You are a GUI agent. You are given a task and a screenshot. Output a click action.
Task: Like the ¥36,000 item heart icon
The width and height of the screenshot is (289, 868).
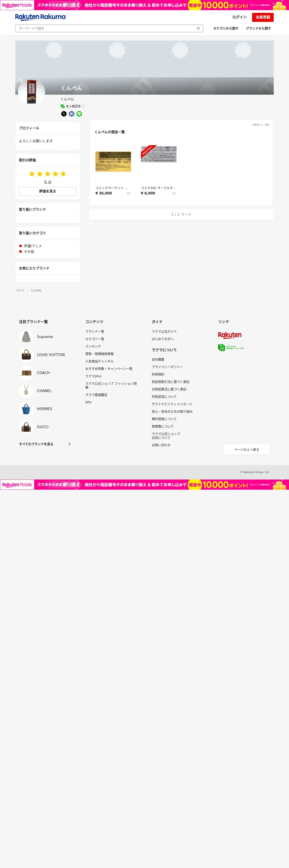[x=129, y=194]
